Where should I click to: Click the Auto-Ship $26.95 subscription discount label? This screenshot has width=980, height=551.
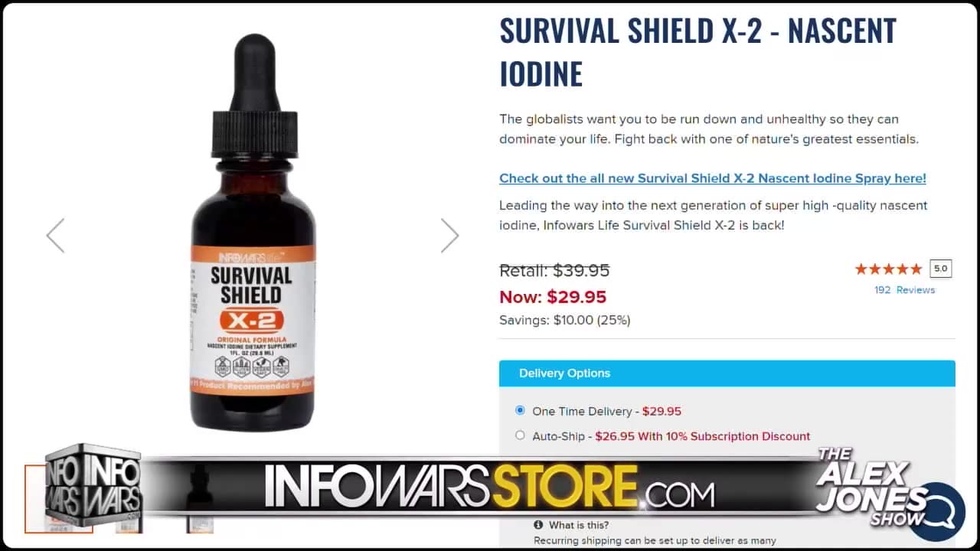(671, 436)
